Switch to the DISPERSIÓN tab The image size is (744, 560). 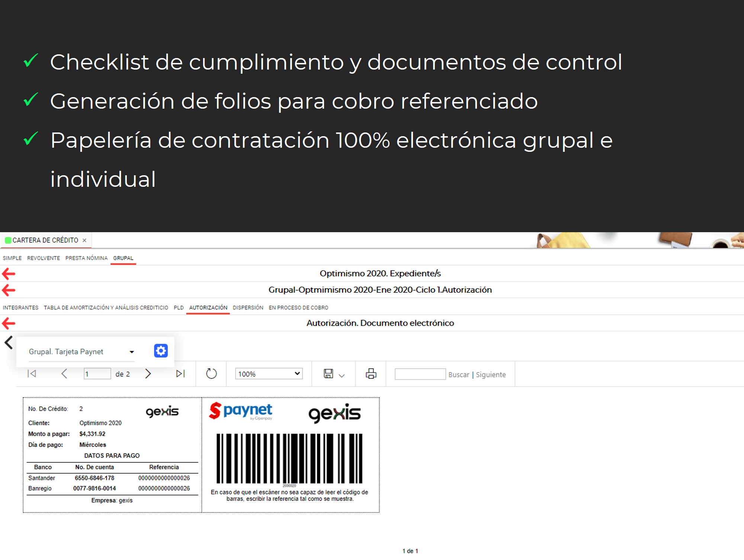pyautogui.click(x=248, y=308)
